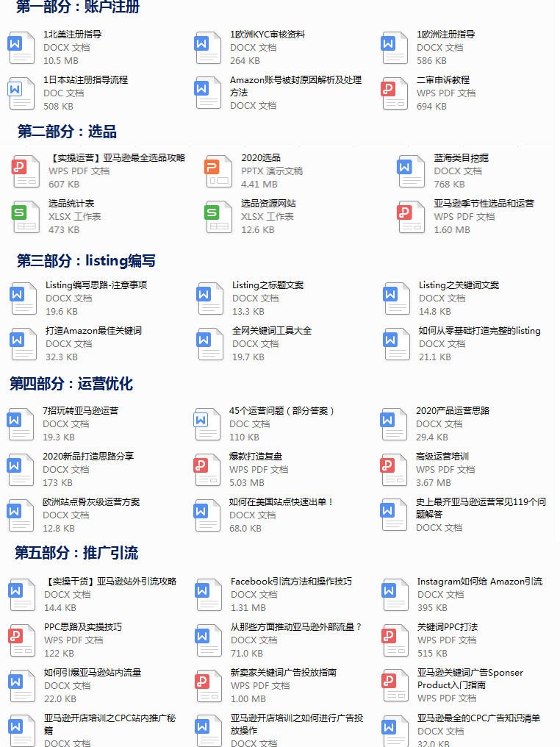Click the 第二部分：选品 section heading

click(x=67, y=132)
